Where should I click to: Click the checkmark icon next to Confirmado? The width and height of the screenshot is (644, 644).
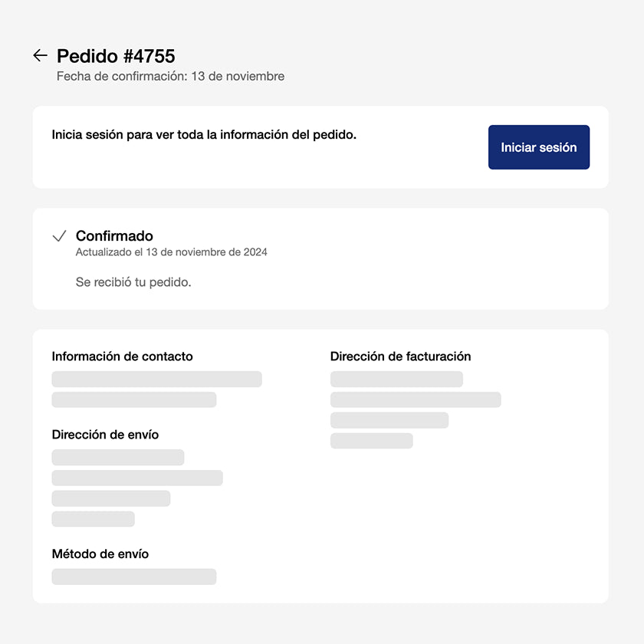click(59, 236)
